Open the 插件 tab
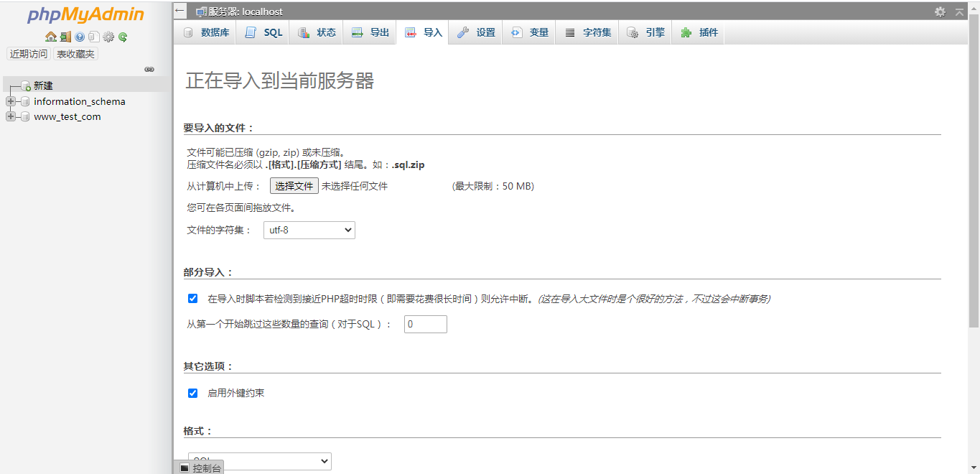The width and height of the screenshot is (980, 474). [x=699, y=32]
